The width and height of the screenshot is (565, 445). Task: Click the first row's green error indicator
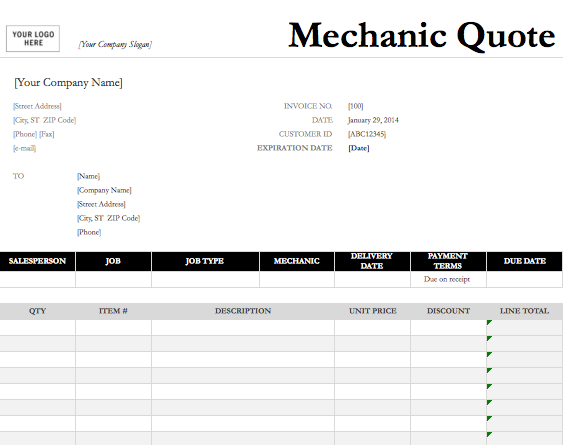click(x=489, y=322)
